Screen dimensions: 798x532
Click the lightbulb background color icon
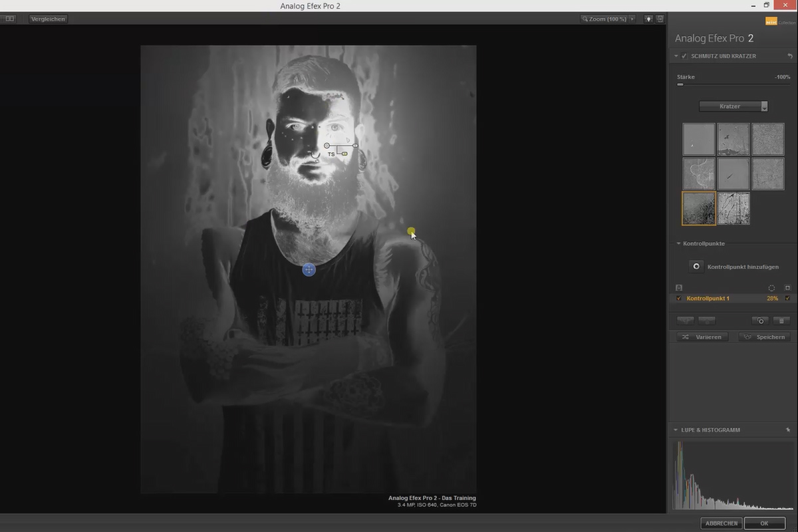click(648, 19)
